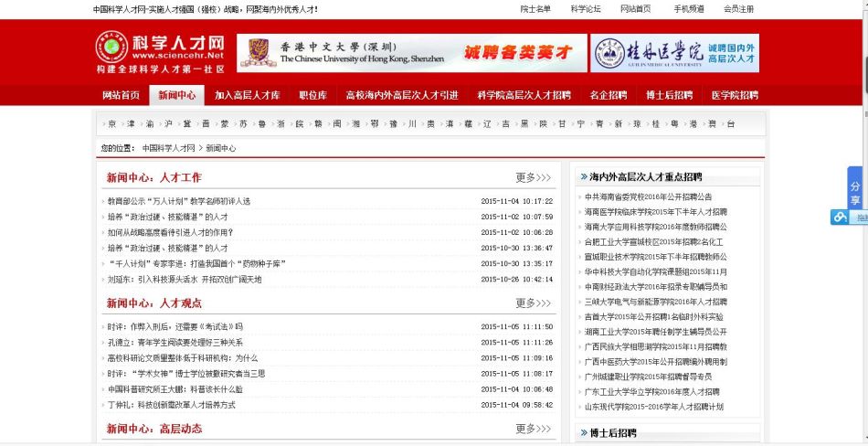Select the 川 region link
Viewport: 868px width, 446px height.
tap(412, 124)
